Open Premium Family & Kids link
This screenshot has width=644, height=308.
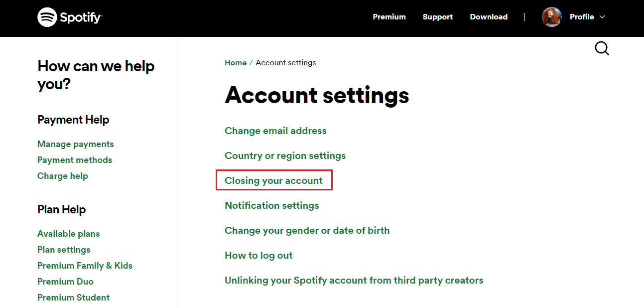click(x=85, y=266)
